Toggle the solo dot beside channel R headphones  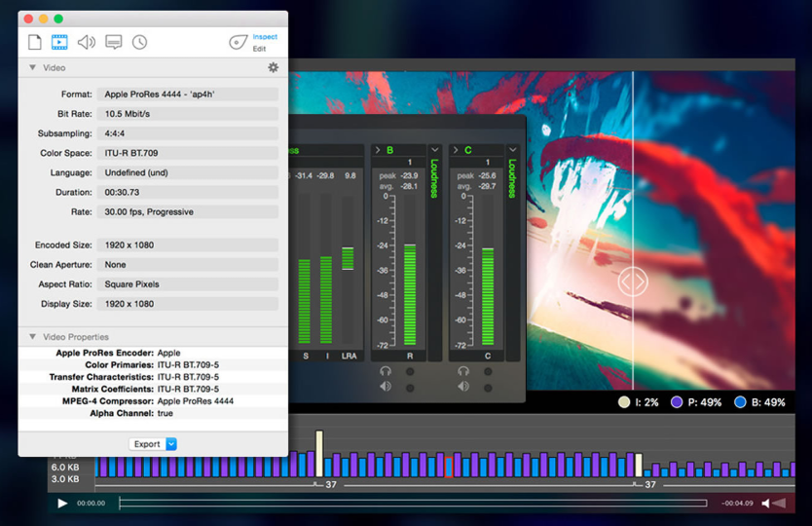click(x=410, y=371)
